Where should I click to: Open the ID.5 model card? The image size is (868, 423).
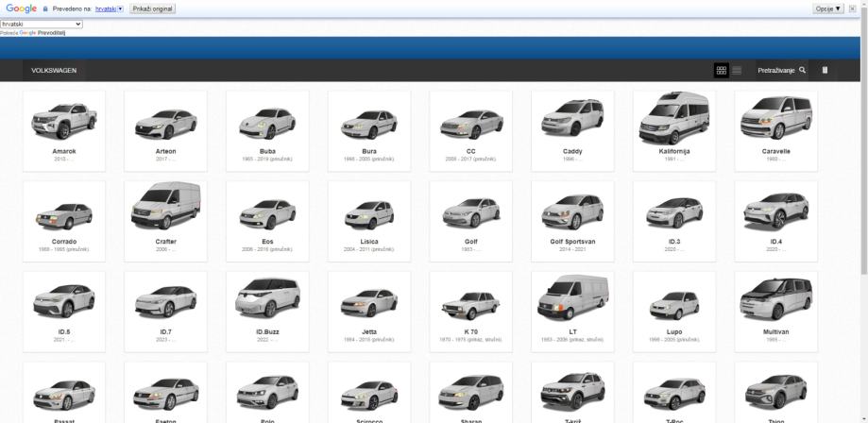(64, 312)
